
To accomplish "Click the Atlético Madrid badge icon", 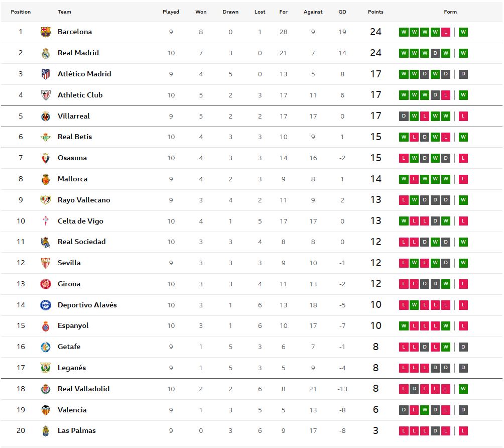I will click(46, 74).
